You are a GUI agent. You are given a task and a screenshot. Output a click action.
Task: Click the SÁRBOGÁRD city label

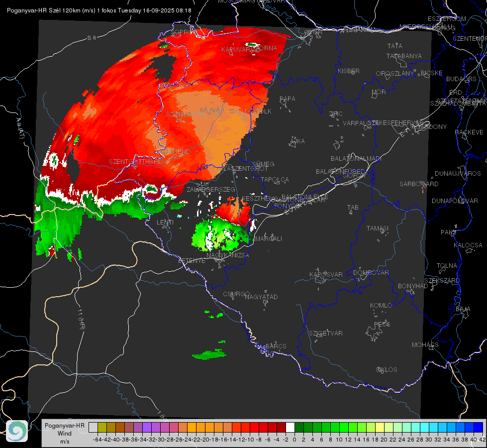click(419, 184)
